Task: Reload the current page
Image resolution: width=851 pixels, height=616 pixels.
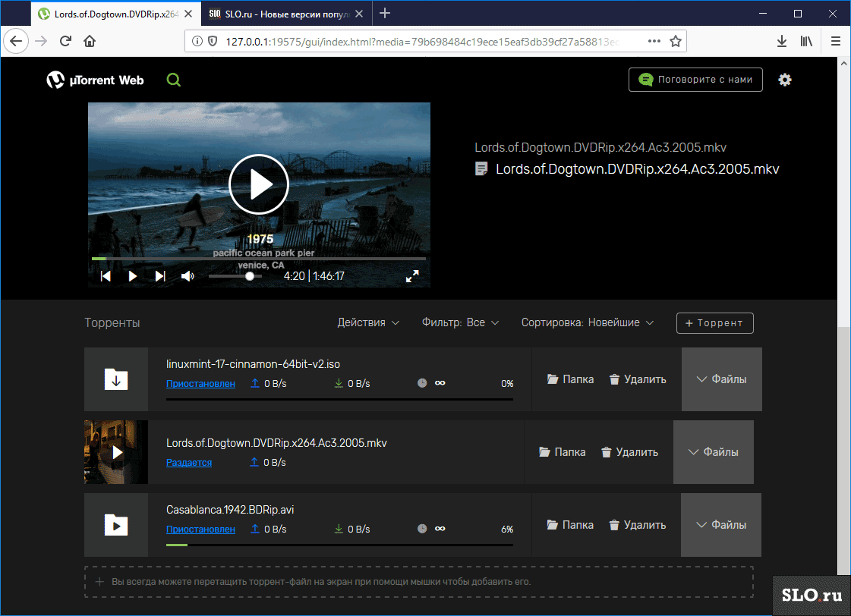Action: coord(66,41)
